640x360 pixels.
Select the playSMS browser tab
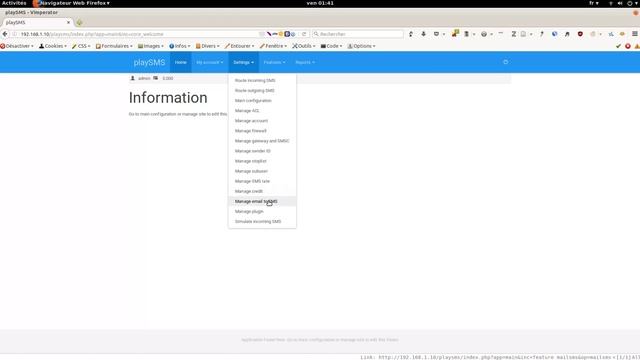(37, 22)
